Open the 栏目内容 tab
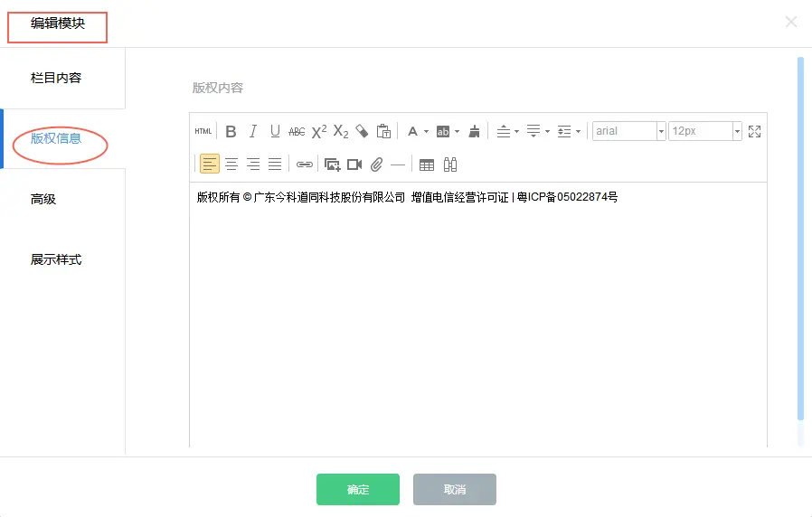812x517 pixels. (x=56, y=78)
